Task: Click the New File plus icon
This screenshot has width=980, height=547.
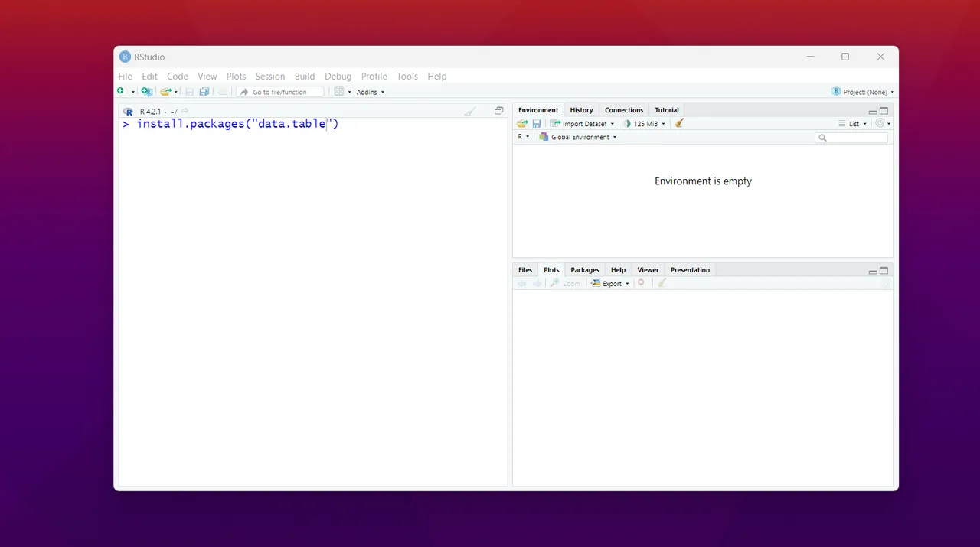Action: point(121,91)
